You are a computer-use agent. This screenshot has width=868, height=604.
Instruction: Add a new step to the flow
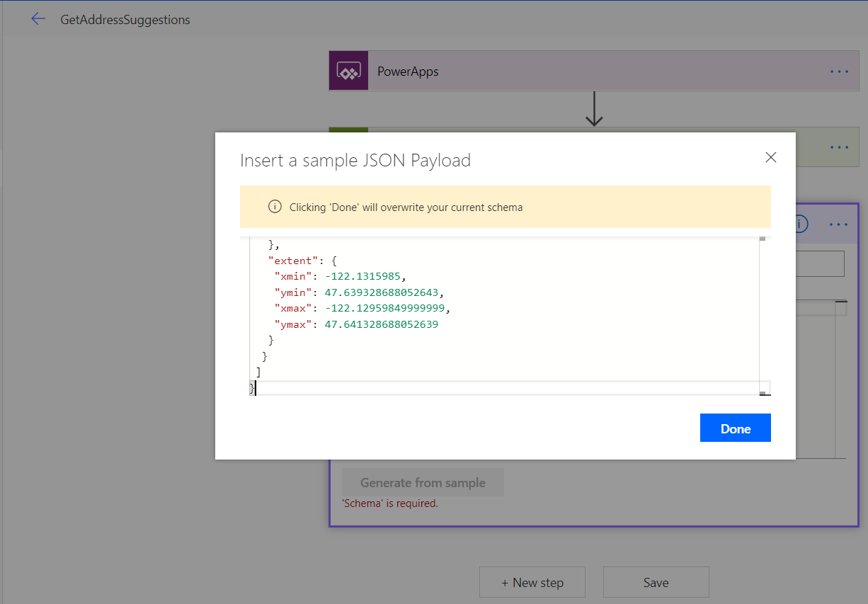[532, 581]
